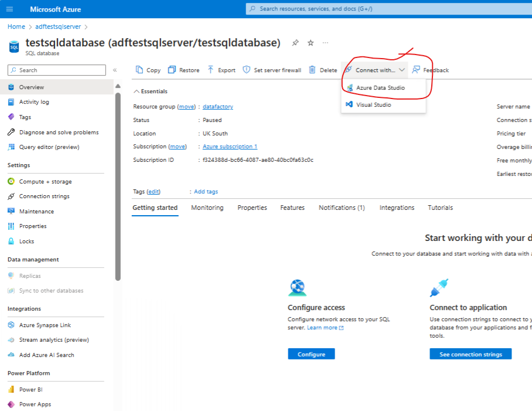This screenshot has height=411, width=532.
Task: Switch to the Properties tab
Action: (x=252, y=208)
